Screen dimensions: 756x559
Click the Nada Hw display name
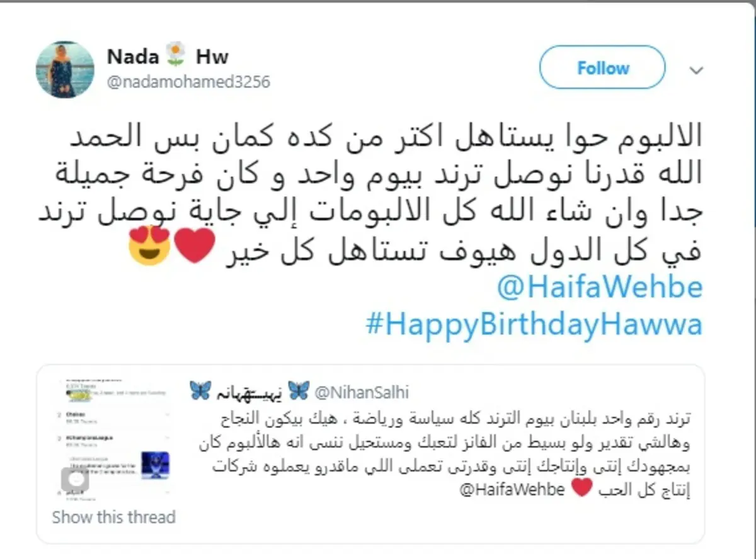pos(167,57)
